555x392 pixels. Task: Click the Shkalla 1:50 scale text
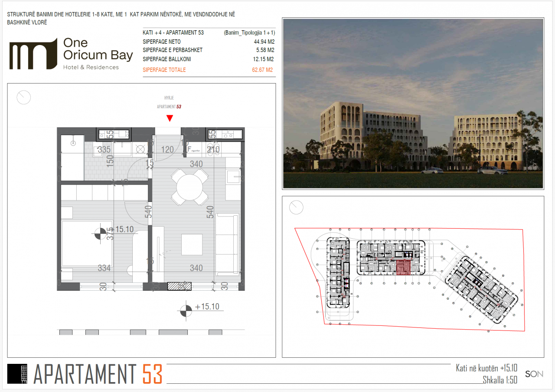coord(499,380)
